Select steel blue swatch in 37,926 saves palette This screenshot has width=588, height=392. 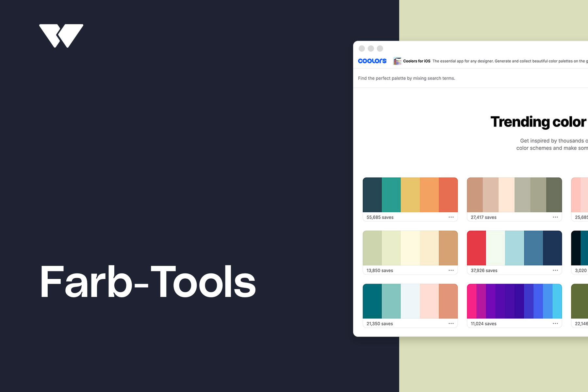[533, 248]
